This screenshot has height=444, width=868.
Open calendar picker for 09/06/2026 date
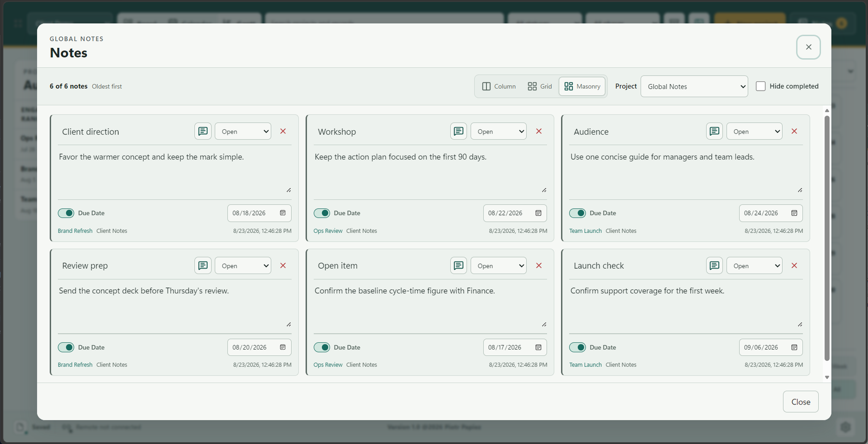click(x=794, y=347)
